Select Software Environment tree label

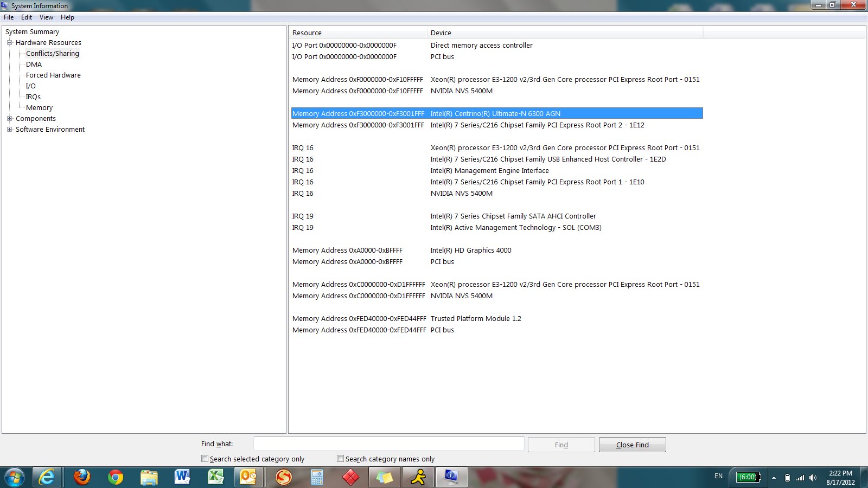coord(50,129)
